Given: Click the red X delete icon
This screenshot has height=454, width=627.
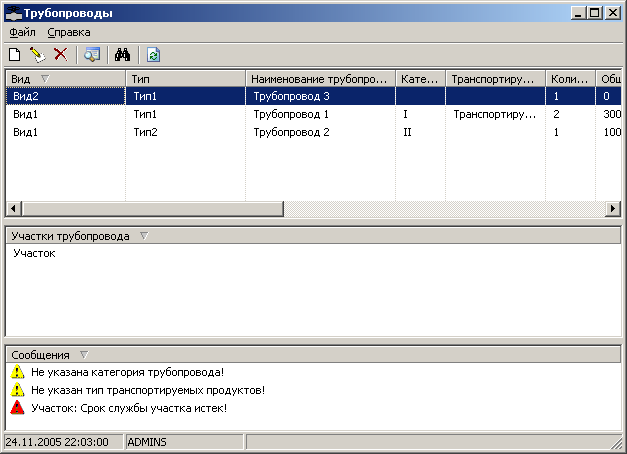Looking at the screenshot, I should [x=60, y=55].
